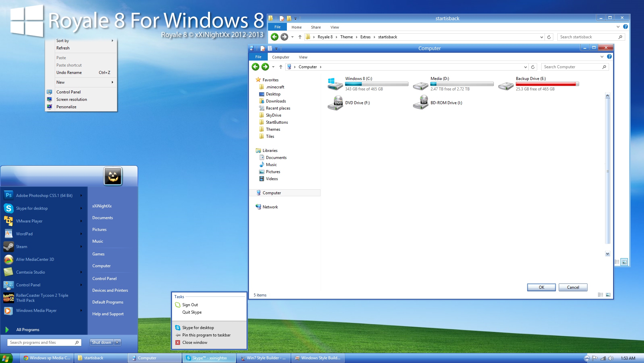The width and height of the screenshot is (644, 363).
Task: Launch VMware Player from Start menu
Action: point(43,221)
